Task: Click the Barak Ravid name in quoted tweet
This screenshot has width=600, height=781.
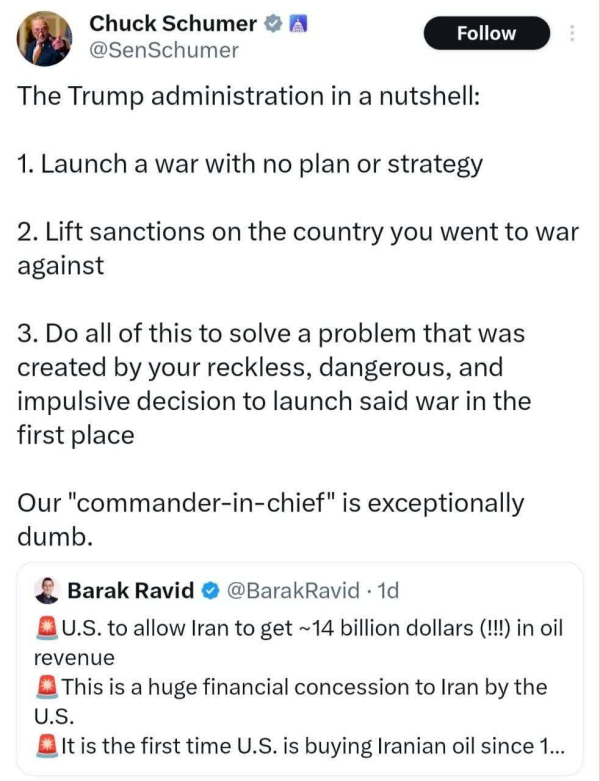Action: 130,591
